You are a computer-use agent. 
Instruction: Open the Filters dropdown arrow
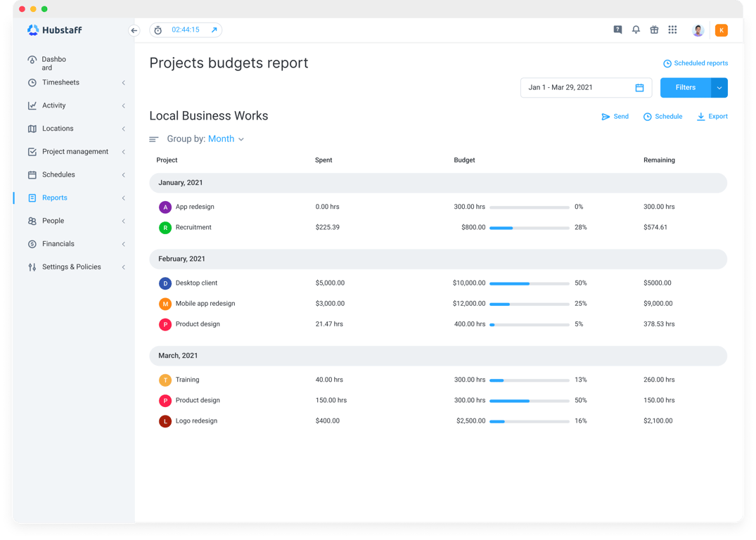point(719,87)
